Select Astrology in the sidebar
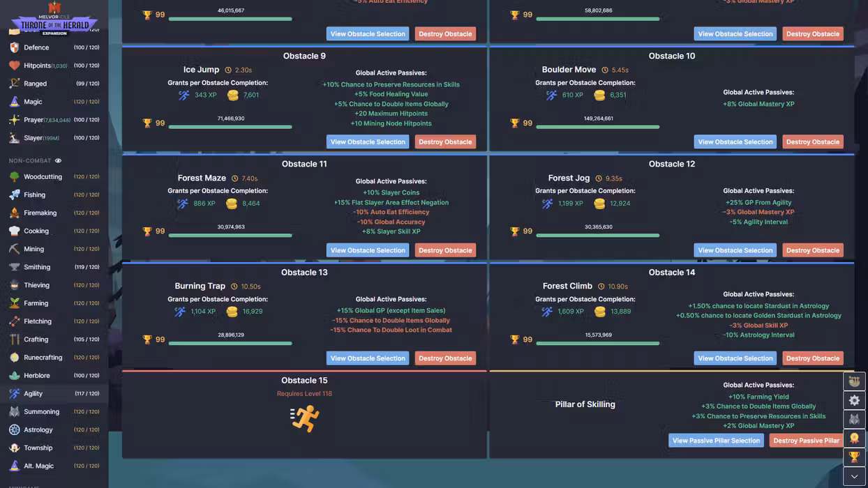Viewport: 868px width, 488px height. click(38, 430)
